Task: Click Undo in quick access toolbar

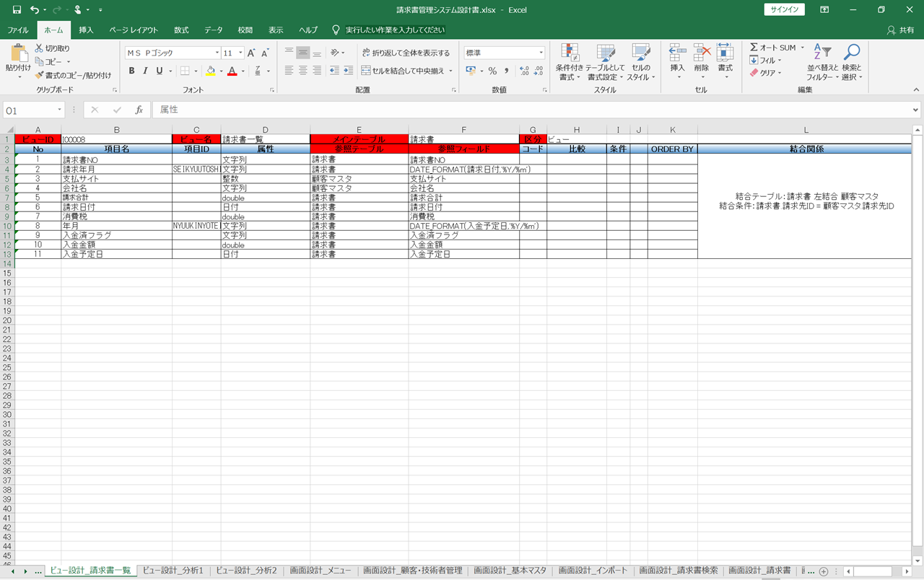Action: [35, 10]
